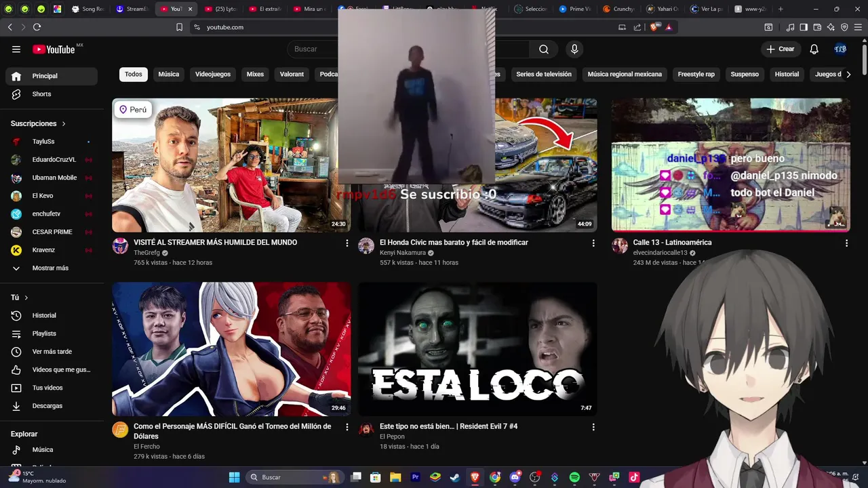
Task: Open options menu for TheGrefg video
Action: click(x=347, y=243)
